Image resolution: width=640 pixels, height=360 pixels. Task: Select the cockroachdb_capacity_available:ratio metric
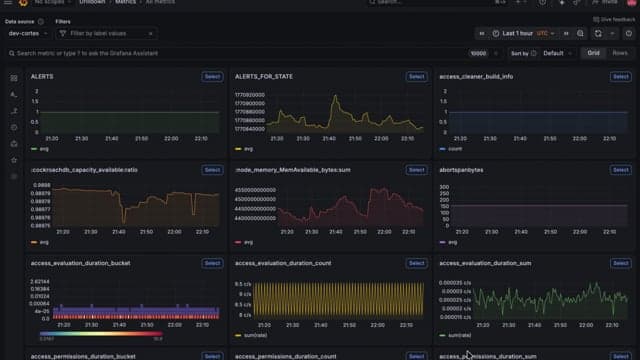pyautogui.click(x=212, y=170)
